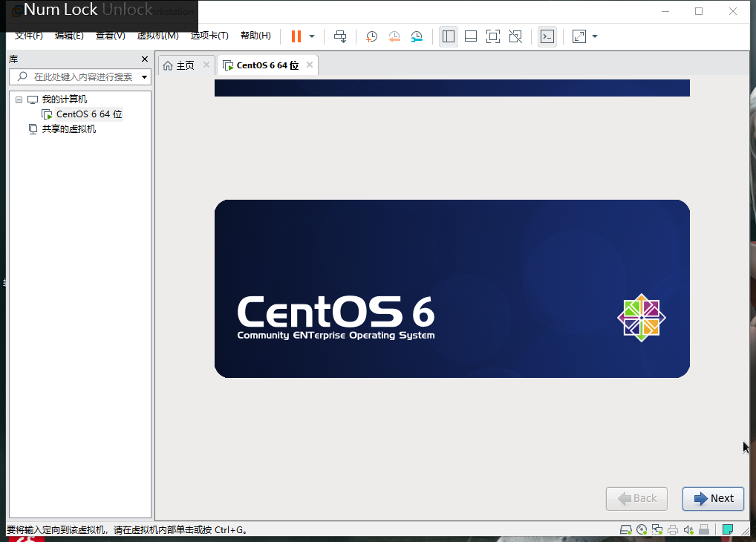Close the 主页 tab
The height and width of the screenshot is (542, 756).
pos(206,65)
